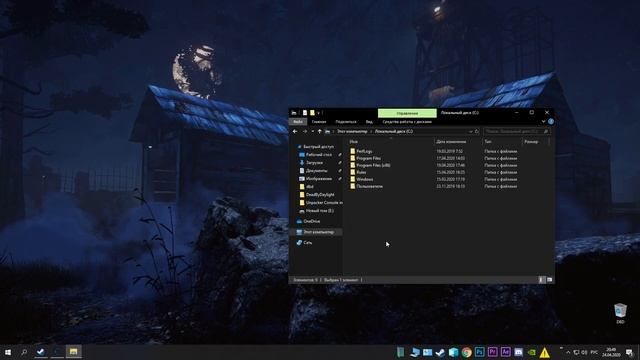Open the Файл ribbon tab
The image size is (640, 360).
click(x=298, y=122)
